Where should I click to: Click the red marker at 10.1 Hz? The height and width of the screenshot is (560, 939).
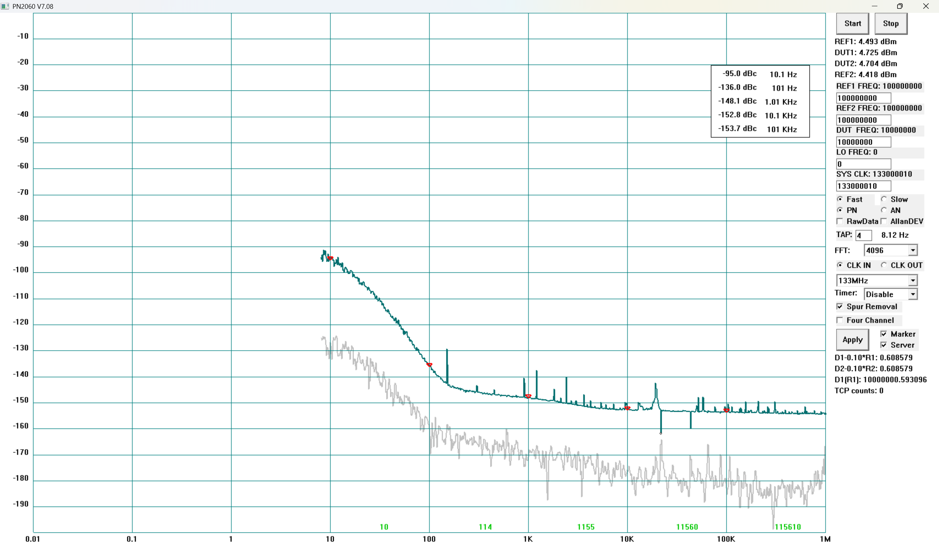(x=330, y=258)
